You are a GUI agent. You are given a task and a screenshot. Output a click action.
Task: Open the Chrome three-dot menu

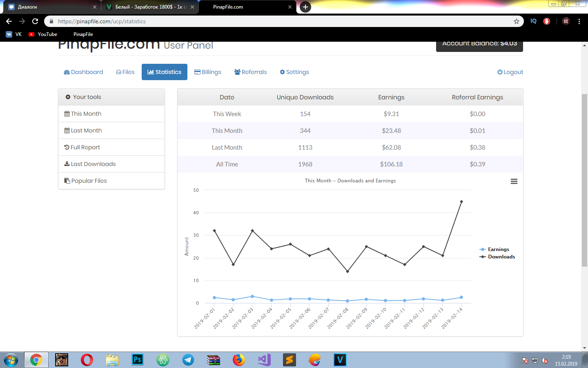point(579,21)
